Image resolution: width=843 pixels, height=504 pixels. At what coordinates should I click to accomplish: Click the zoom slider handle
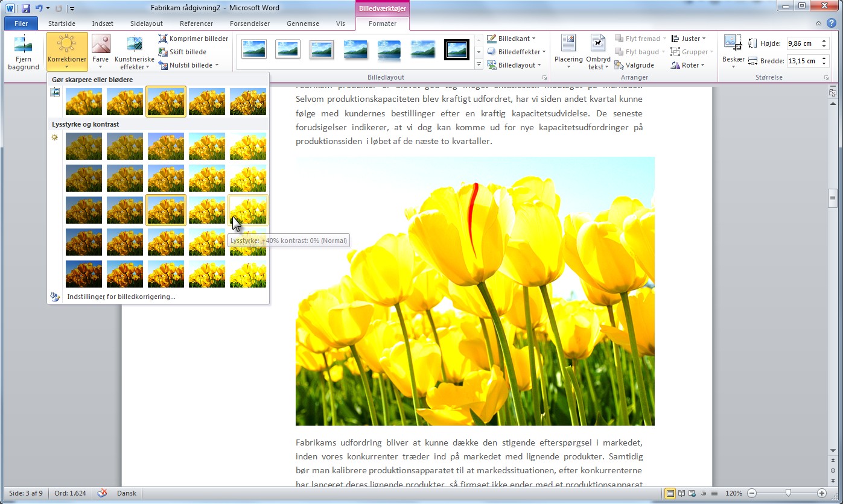(788, 493)
